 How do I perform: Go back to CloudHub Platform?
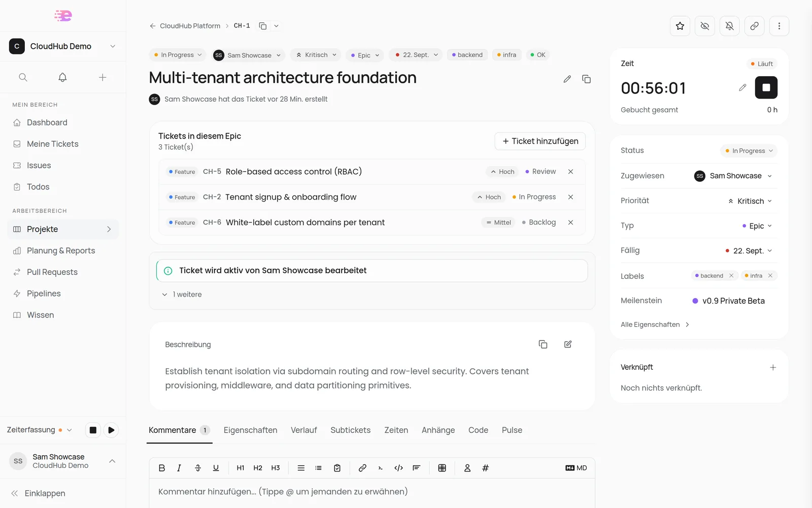point(185,26)
